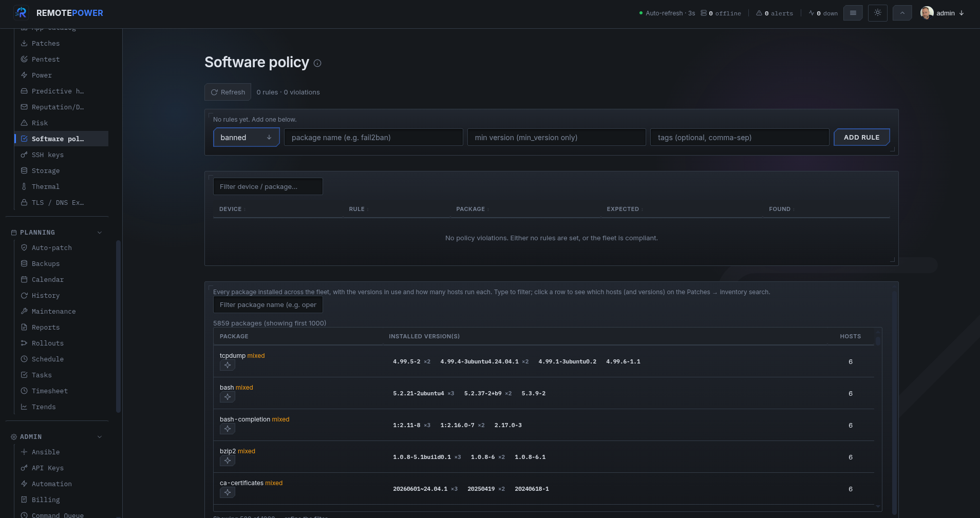Screen dimensions: 980x518
Task: Click the TLS / DNS lock icon
Action: click(24, 202)
